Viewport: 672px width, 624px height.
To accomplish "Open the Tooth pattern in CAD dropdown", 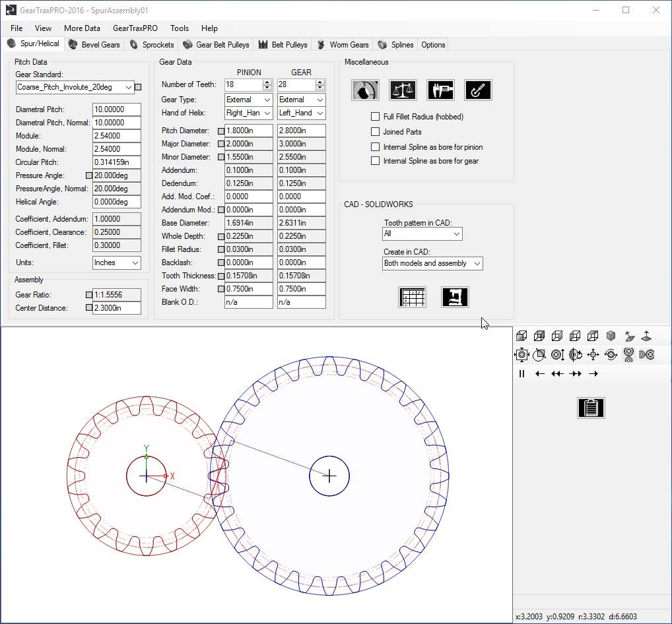I will pyautogui.click(x=422, y=234).
